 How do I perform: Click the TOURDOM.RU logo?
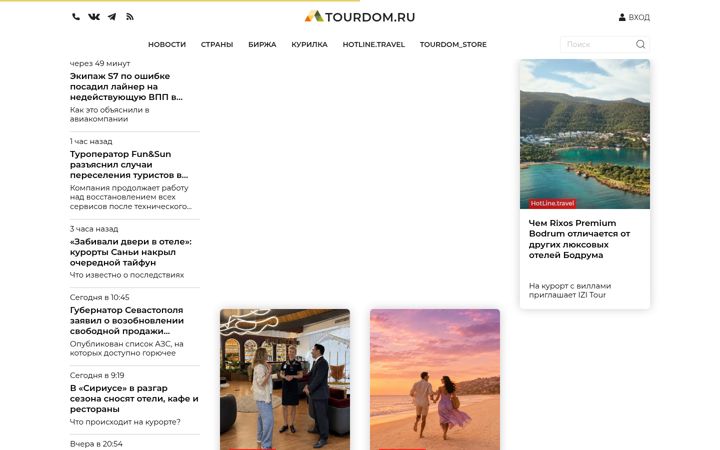(360, 17)
